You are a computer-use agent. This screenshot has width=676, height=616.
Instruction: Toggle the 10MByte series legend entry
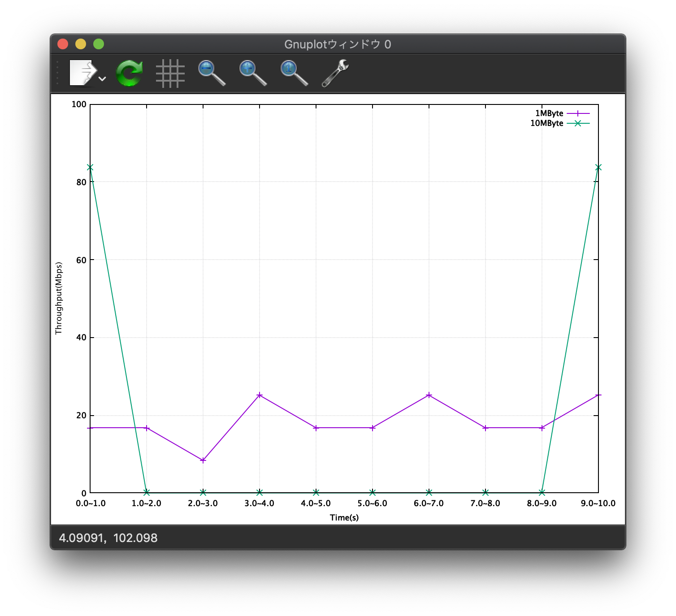546,123
